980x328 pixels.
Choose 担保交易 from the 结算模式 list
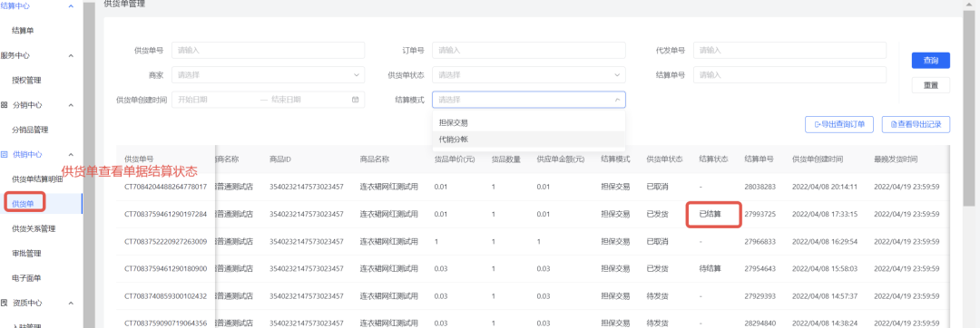point(529,123)
